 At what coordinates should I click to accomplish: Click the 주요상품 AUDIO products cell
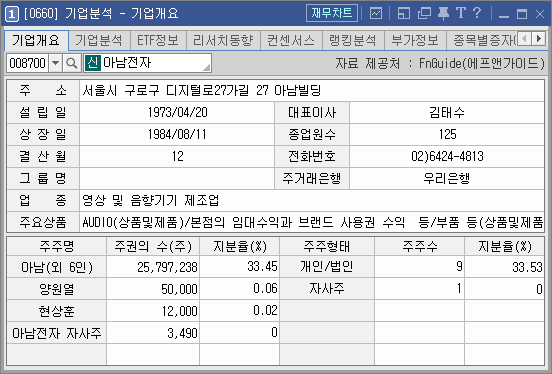coord(312,222)
